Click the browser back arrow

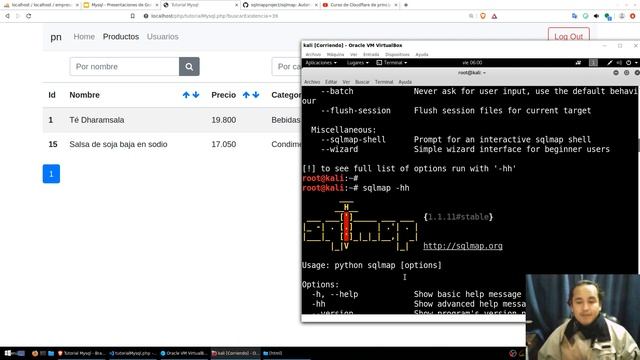pos(7,16)
